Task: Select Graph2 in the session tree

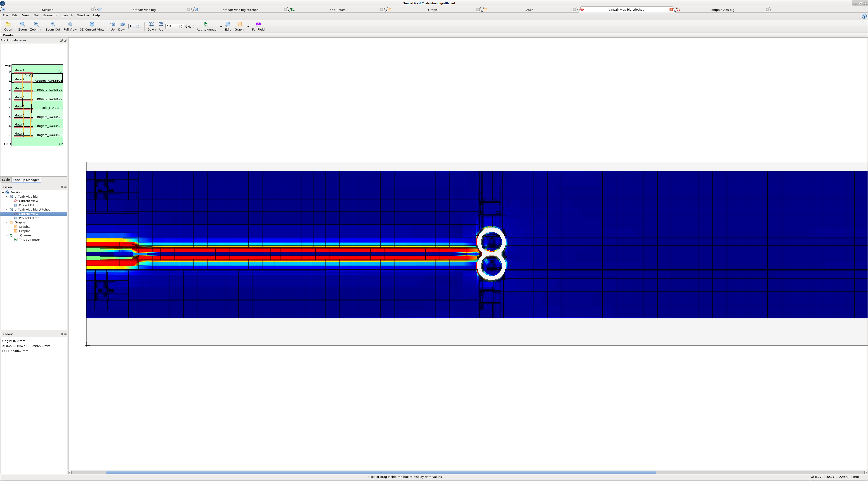Action: 24,231
